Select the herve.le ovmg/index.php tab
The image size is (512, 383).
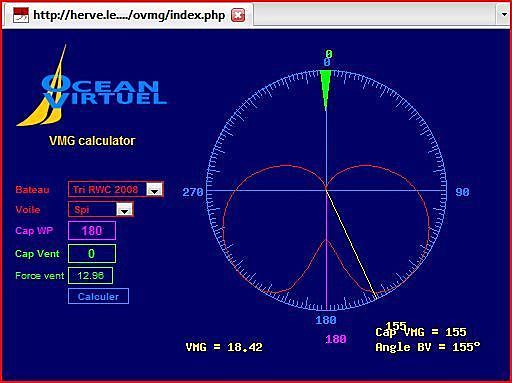pos(128,15)
